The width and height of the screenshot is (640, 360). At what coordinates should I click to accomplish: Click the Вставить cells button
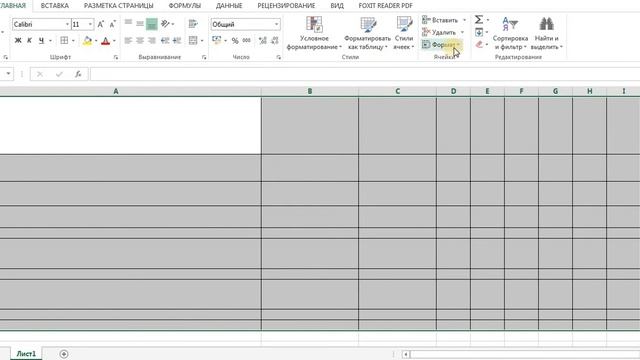tap(440, 20)
